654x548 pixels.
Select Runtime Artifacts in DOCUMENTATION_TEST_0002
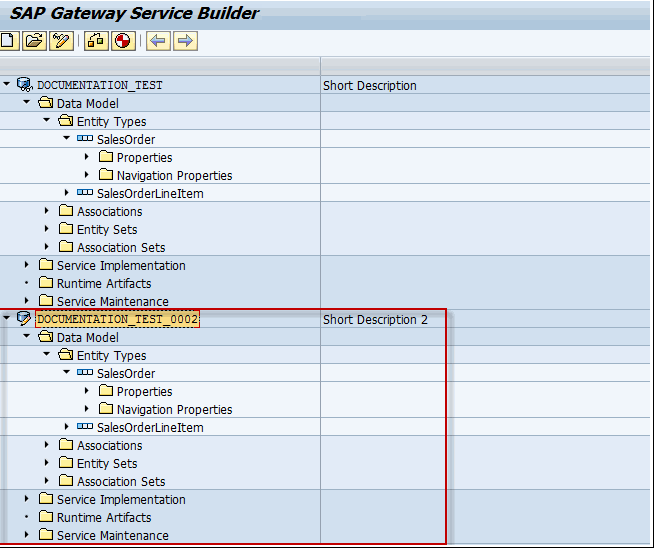tap(104, 517)
